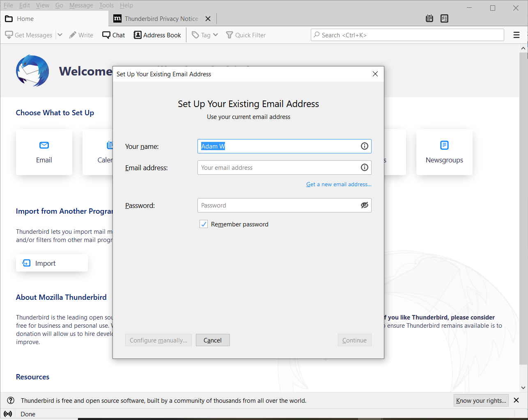Viewport: 528px width, 420px height.
Task: Open the hamburger application menu
Action: pos(517,35)
